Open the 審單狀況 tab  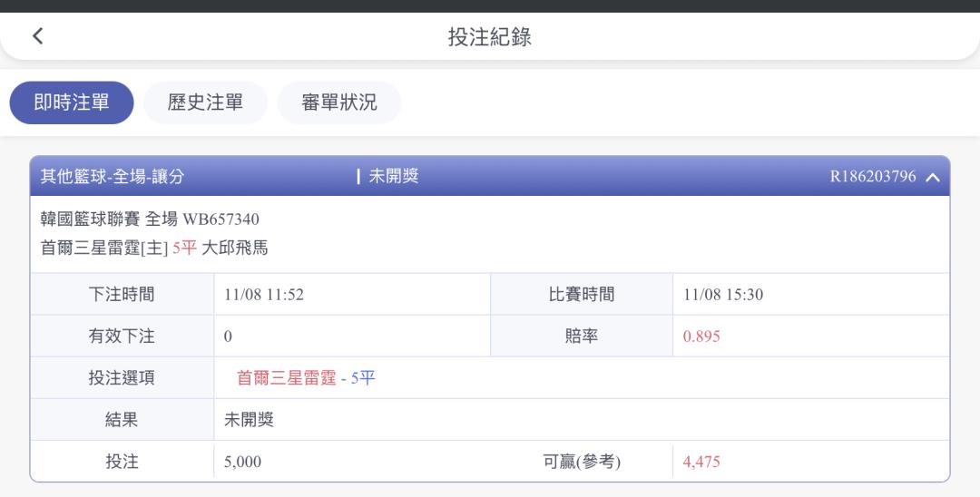point(339,102)
